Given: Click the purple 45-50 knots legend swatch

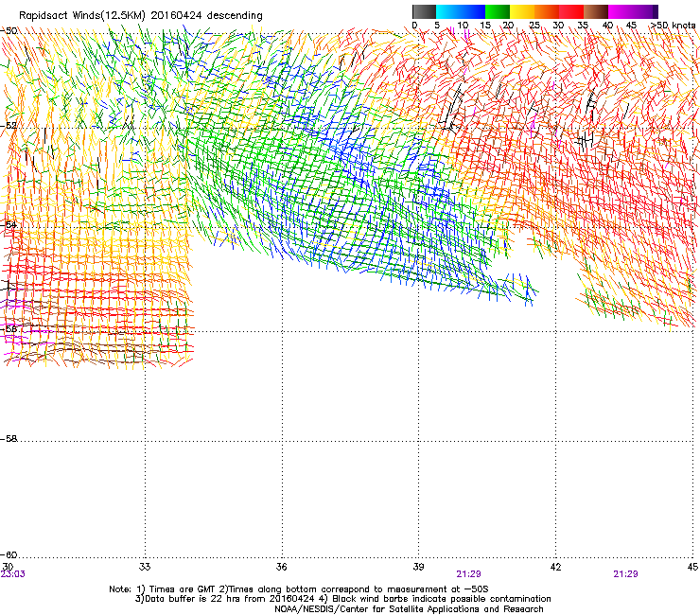Looking at the screenshot, I should tap(645, 11).
